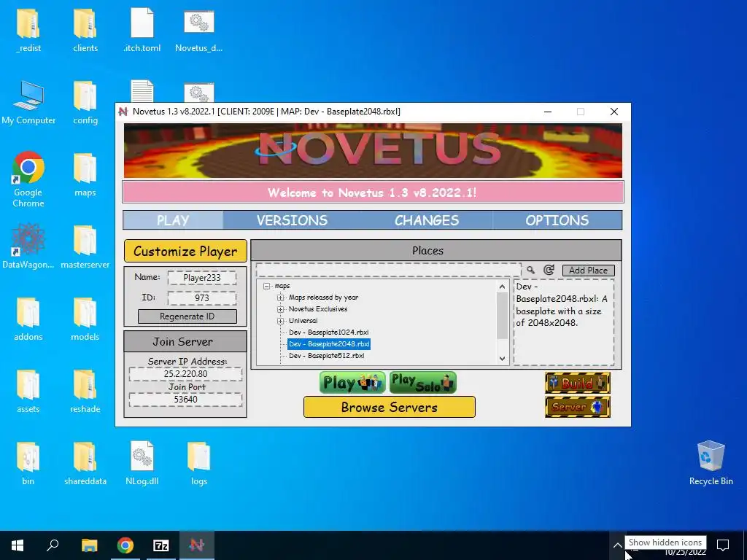Open the logs folder on desktop
This screenshot has width=747, height=560.
[198, 463]
